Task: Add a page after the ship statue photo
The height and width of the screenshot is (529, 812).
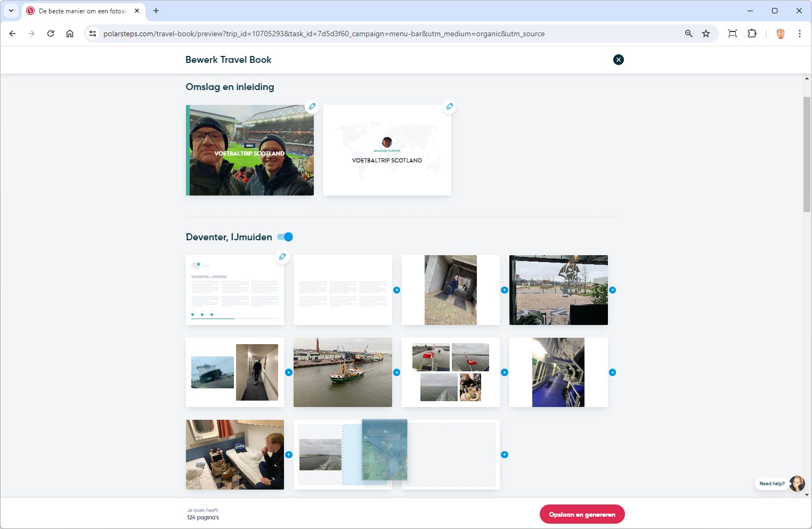Action: coord(612,290)
